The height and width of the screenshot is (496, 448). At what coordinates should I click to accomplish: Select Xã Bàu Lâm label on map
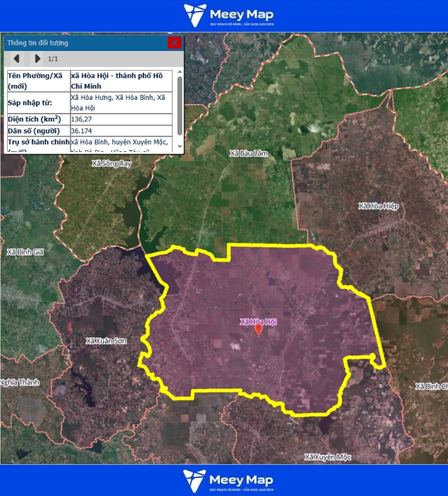[249, 154]
